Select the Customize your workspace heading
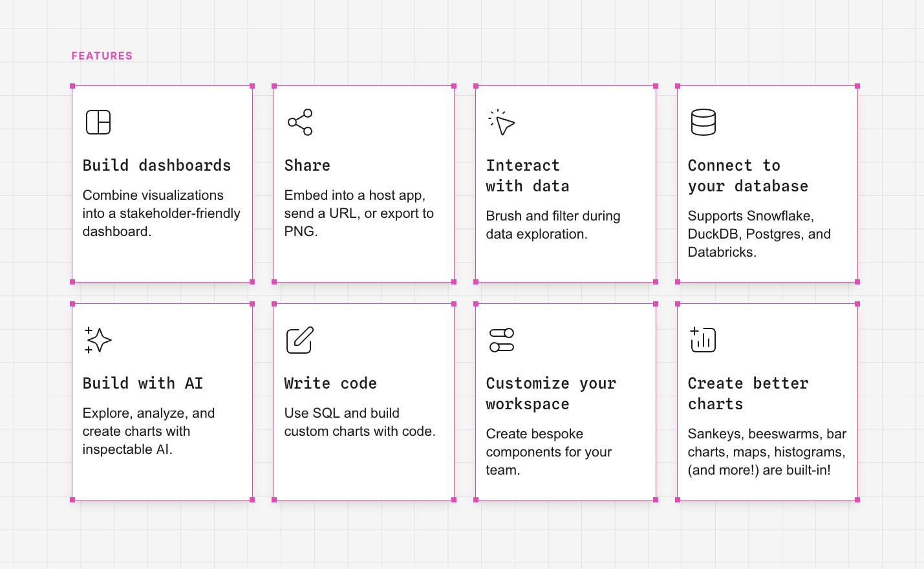The image size is (924, 569). (x=552, y=394)
